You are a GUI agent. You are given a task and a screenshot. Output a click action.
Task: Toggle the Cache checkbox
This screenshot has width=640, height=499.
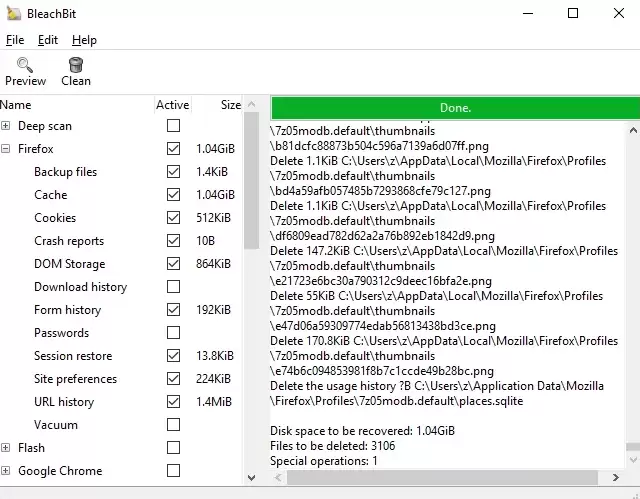pyautogui.click(x=173, y=195)
